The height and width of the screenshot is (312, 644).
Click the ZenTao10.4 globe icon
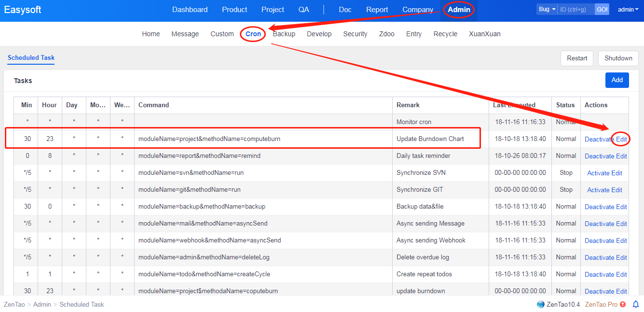click(540, 304)
